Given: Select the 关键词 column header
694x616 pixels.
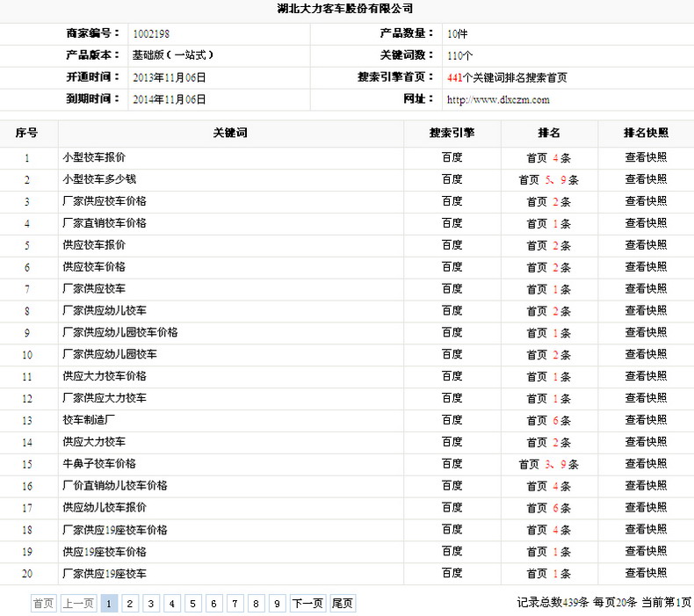Looking at the screenshot, I should [230, 133].
